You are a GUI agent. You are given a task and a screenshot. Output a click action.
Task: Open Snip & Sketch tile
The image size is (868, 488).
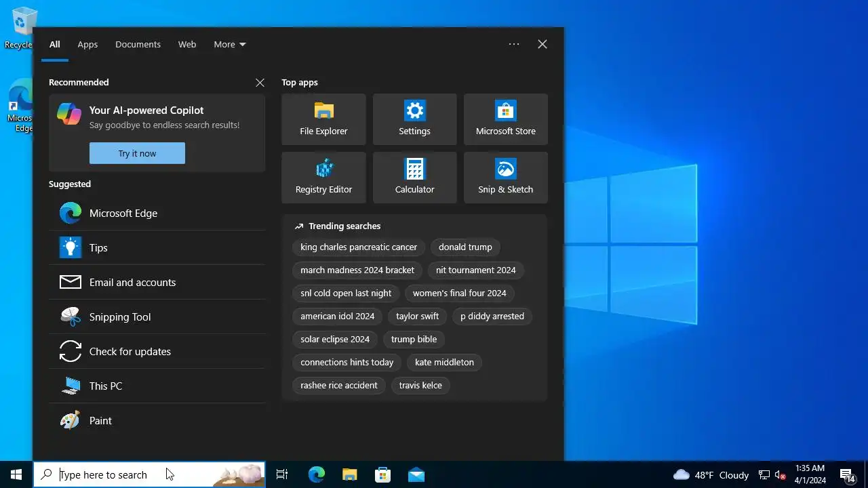(505, 178)
